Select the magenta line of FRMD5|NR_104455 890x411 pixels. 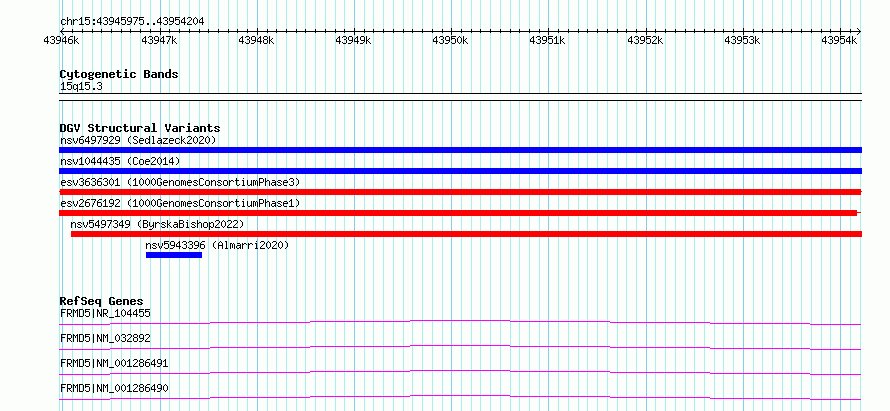(x=460, y=322)
